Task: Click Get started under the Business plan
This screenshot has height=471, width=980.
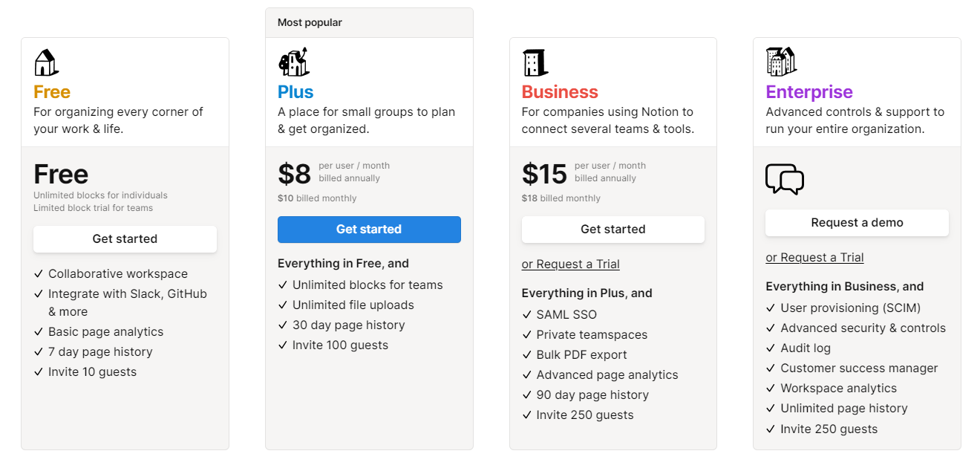Action: [x=612, y=229]
